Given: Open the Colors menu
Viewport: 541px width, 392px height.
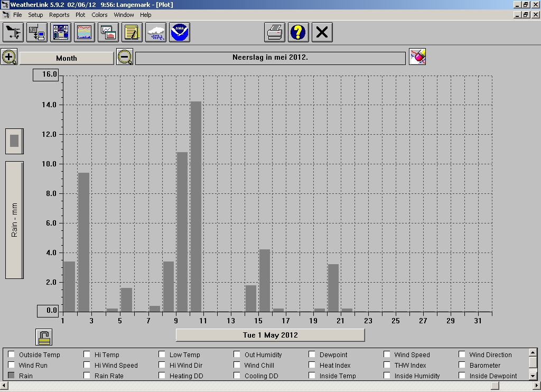Looking at the screenshot, I should (99, 15).
